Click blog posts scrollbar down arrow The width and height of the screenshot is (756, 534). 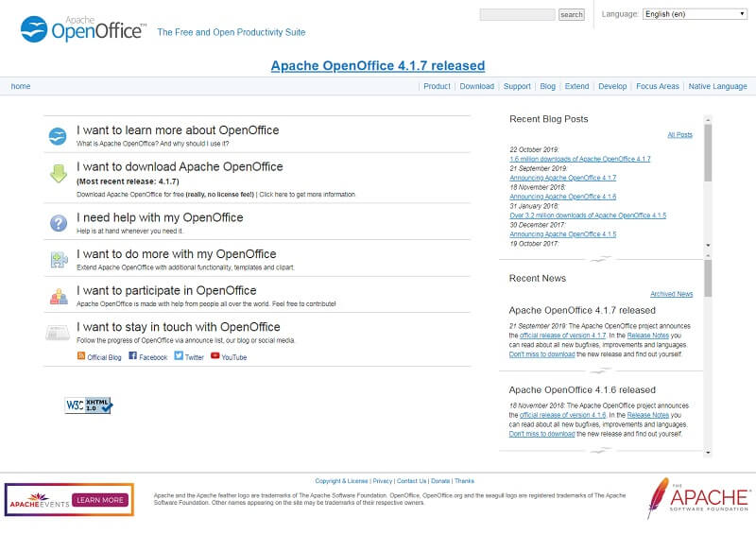tap(708, 245)
